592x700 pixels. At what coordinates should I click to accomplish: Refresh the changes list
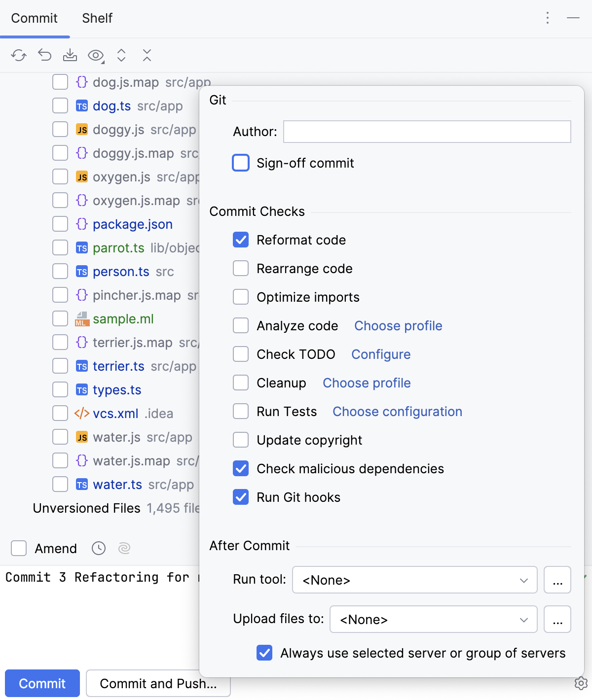pos(19,55)
